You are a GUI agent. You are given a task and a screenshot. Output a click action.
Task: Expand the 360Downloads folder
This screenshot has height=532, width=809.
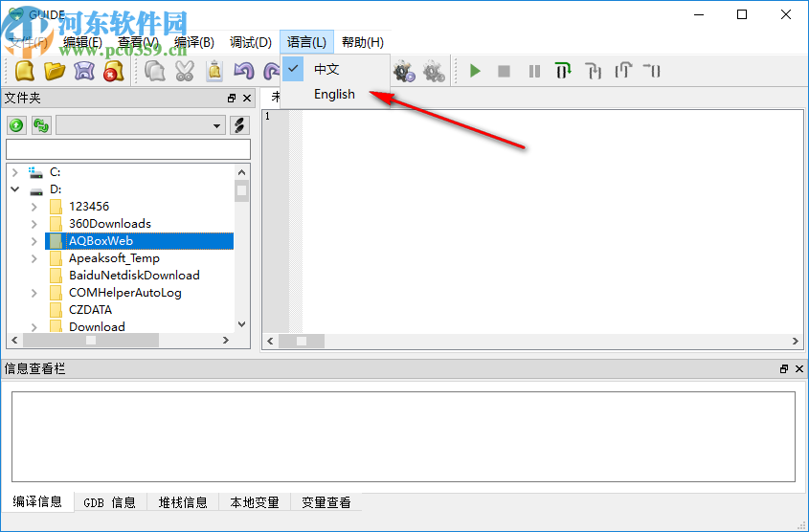(x=34, y=224)
